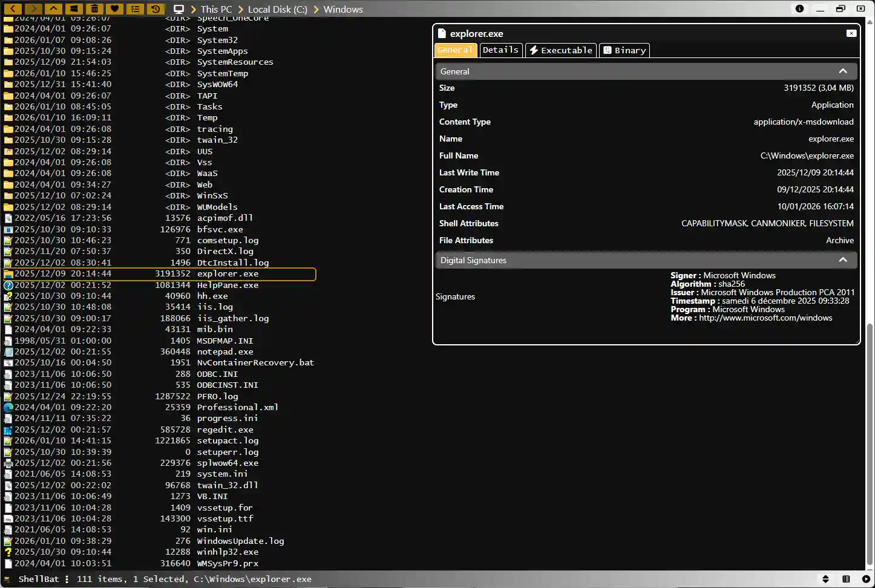Open the Executable tab
Viewport: 875px width, 588px height.
pos(560,50)
